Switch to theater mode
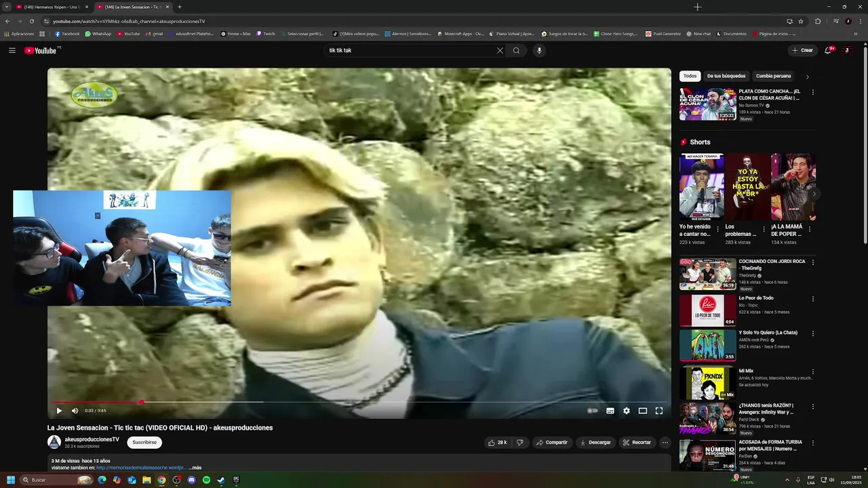This screenshot has width=868, height=488. click(642, 410)
